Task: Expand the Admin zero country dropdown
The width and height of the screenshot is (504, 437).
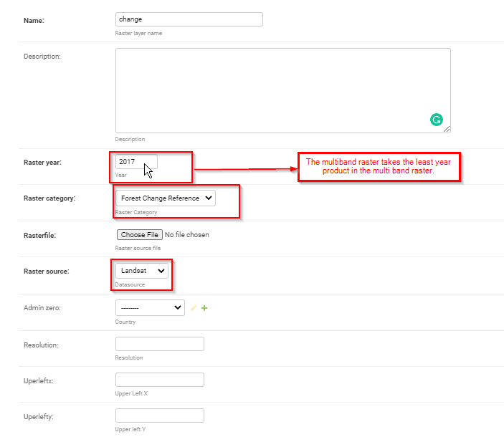Action: pos(150,307)
